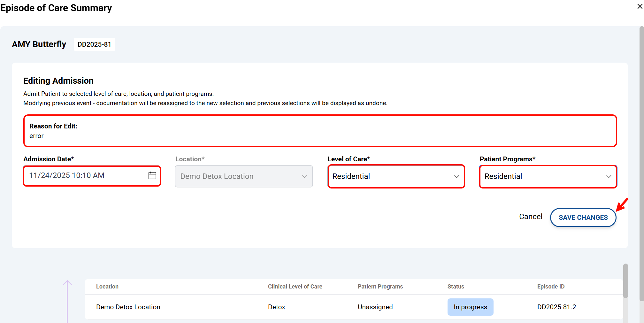Select the In progress status badge
Viewport: 644px width, 323px height.
[x=470, y=307]
